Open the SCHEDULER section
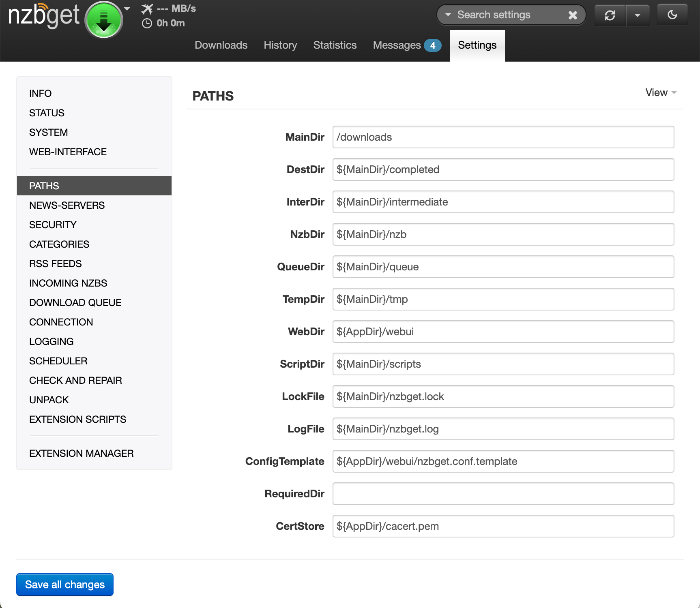The image size is (700, 608). [x=94, y=361]
